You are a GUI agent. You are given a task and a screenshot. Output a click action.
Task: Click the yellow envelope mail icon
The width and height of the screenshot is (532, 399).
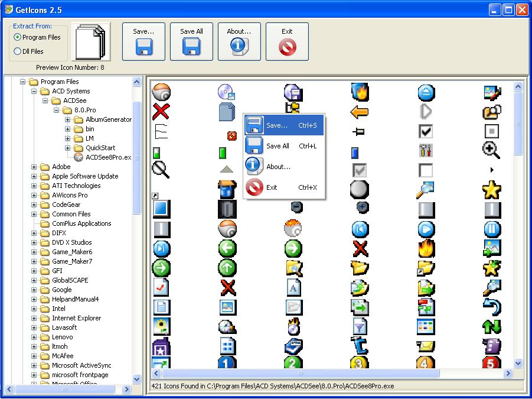click(x=426, y=346)
